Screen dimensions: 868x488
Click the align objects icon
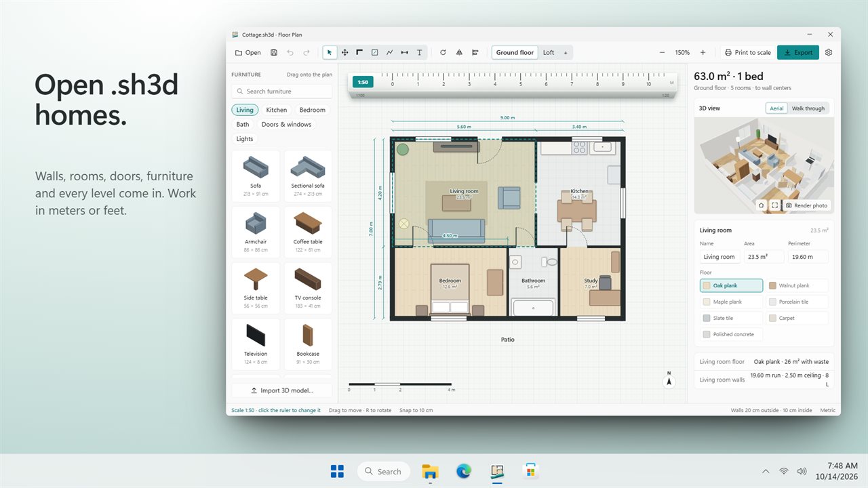click(475, 52)
